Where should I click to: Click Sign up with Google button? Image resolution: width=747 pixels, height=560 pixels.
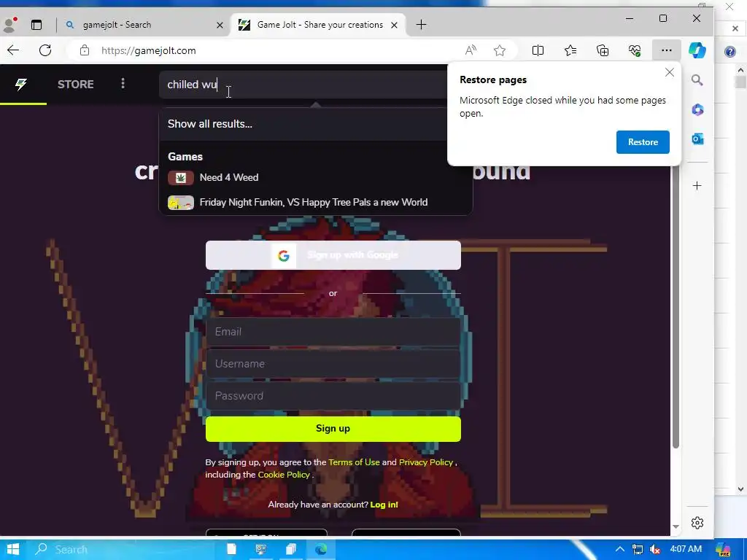[x=333, y=255]
